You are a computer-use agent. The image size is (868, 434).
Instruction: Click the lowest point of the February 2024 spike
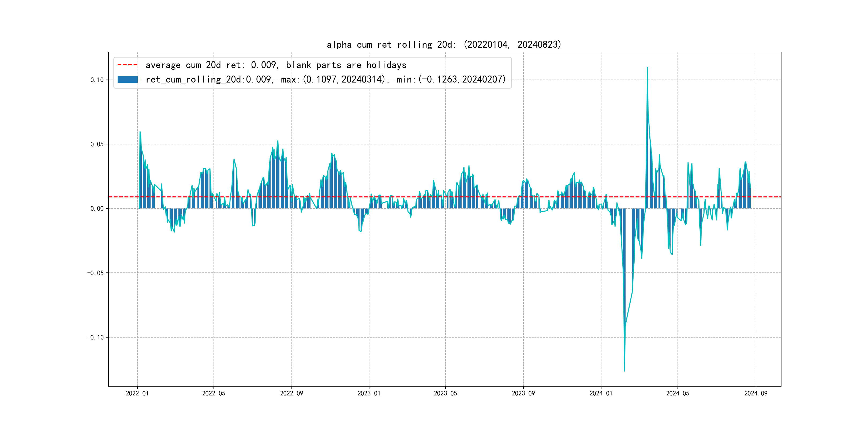click(x=624, y=371)
